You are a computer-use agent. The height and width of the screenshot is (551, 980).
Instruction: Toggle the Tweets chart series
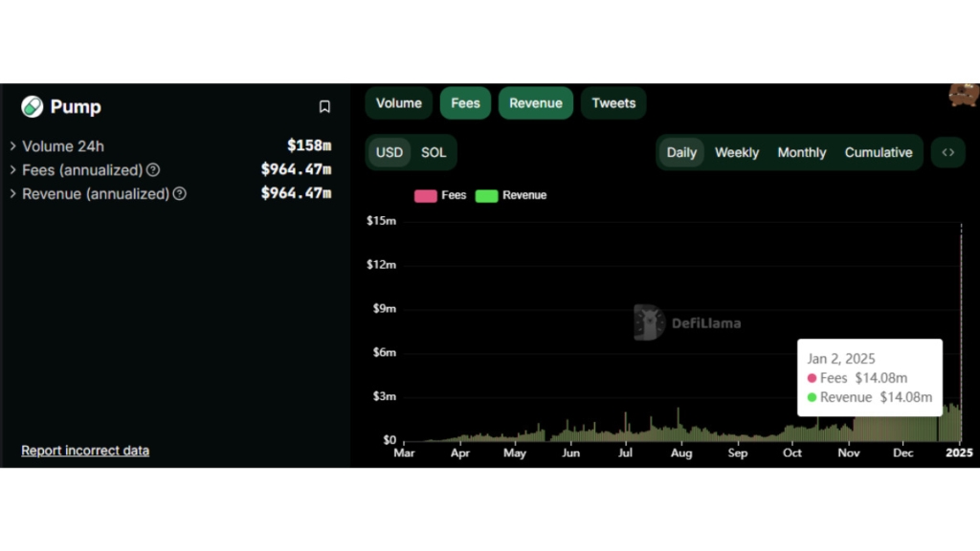coord(613,103)
